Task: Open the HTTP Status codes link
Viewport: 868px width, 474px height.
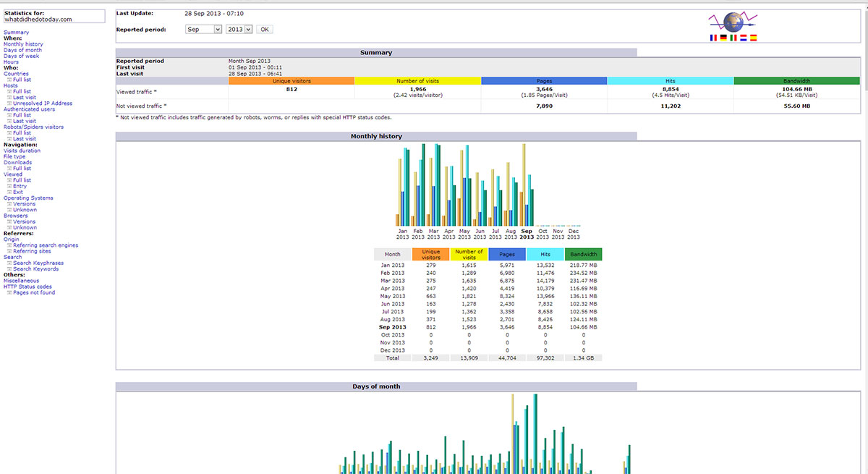Action: (x=27, y=287)
